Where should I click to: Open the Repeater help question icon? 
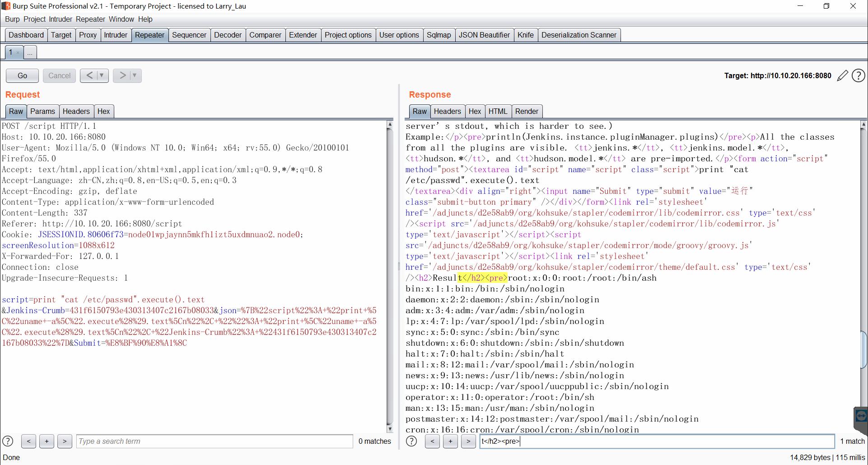(858, 75)
